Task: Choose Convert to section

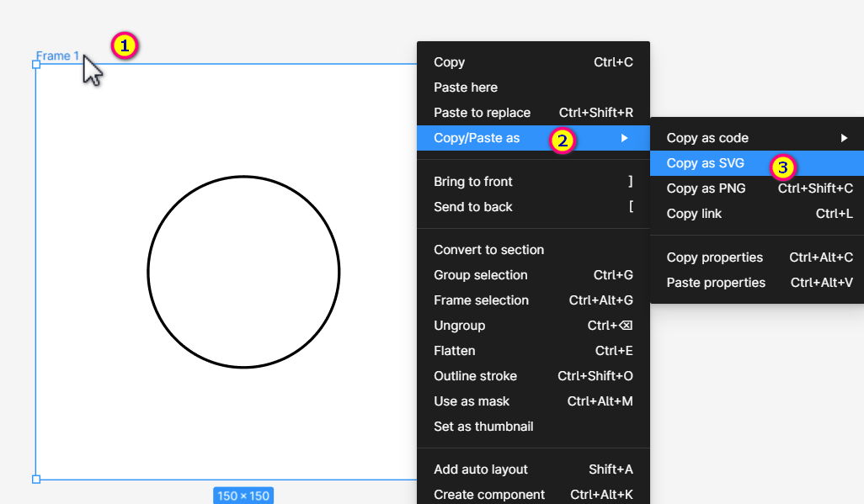Action: (488, 250)
